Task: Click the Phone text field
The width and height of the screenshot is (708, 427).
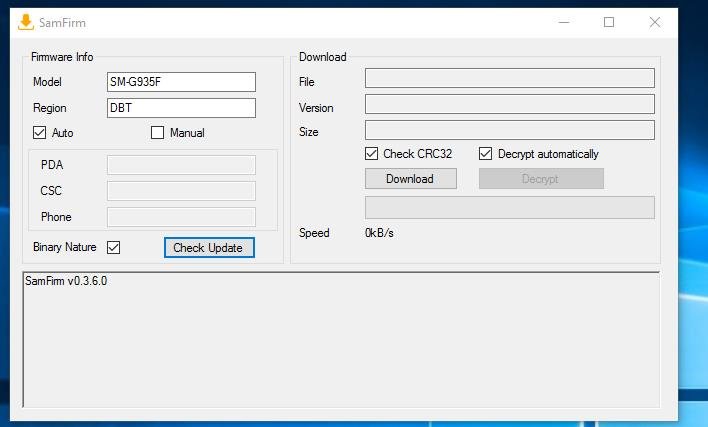Action: point(181,217)
